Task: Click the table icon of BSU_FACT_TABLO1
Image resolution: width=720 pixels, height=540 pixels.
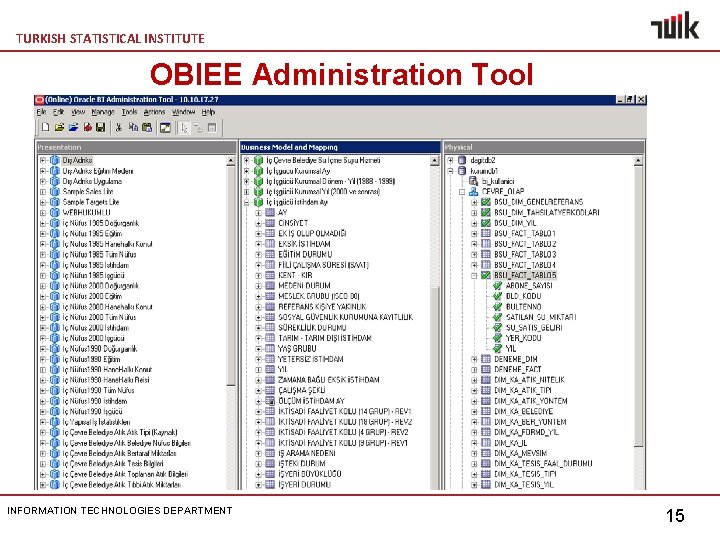Action: tap(485, 233)
